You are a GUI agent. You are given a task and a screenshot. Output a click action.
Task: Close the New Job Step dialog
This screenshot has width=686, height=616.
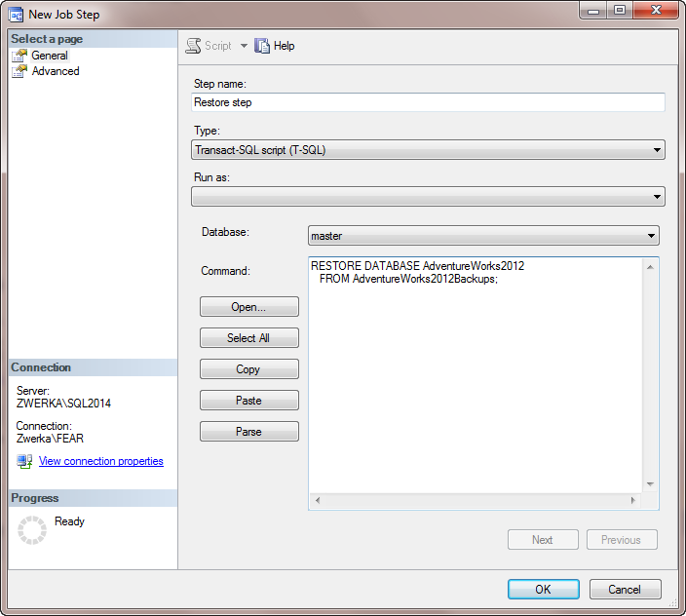coord(656,11)
